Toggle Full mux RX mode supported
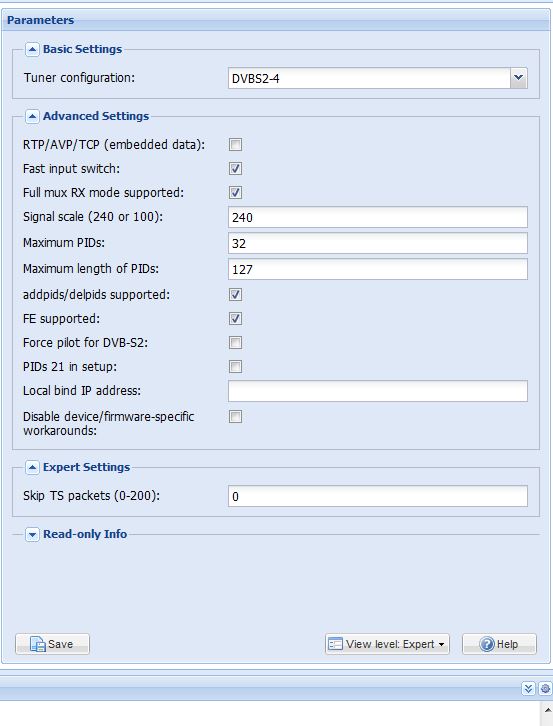Screen dimensions: 553x726 235,193
